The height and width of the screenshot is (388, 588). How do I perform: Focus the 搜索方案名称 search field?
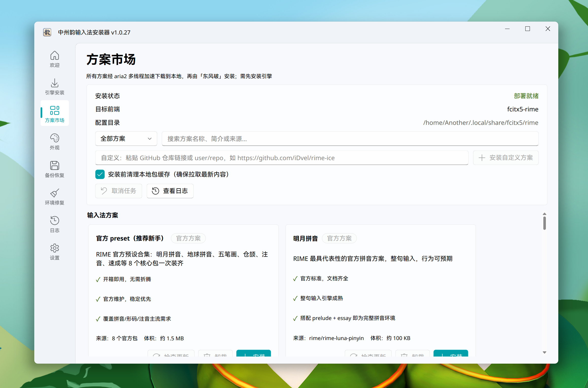tap(350, 139)
